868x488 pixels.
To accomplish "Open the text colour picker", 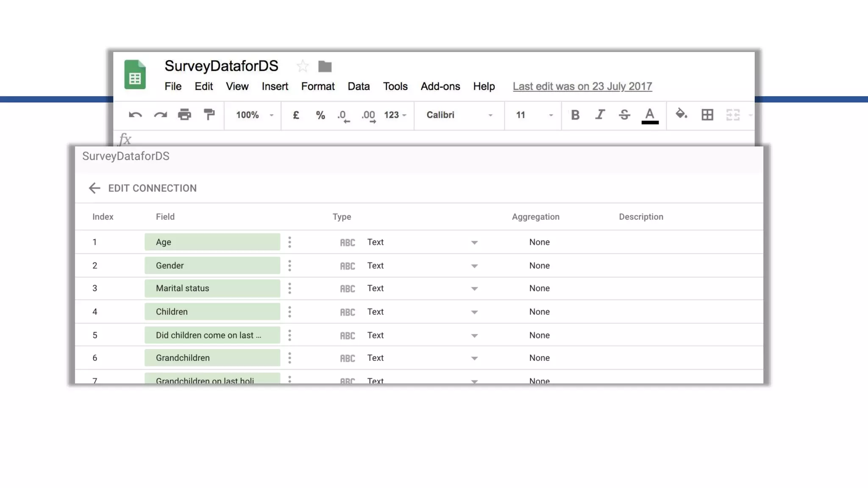I will (x=649, y=115).
